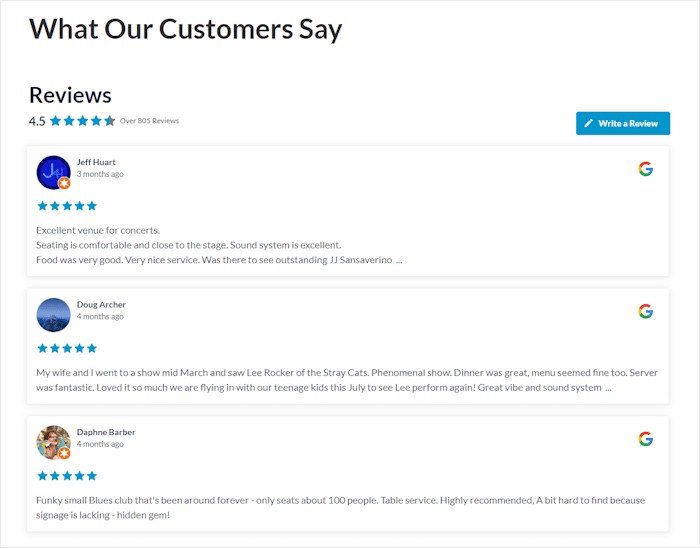Click the orange badge on Daphne Barber's avatar
The width and height of the screenshot is (700, 548).
[x=64, y=453]
